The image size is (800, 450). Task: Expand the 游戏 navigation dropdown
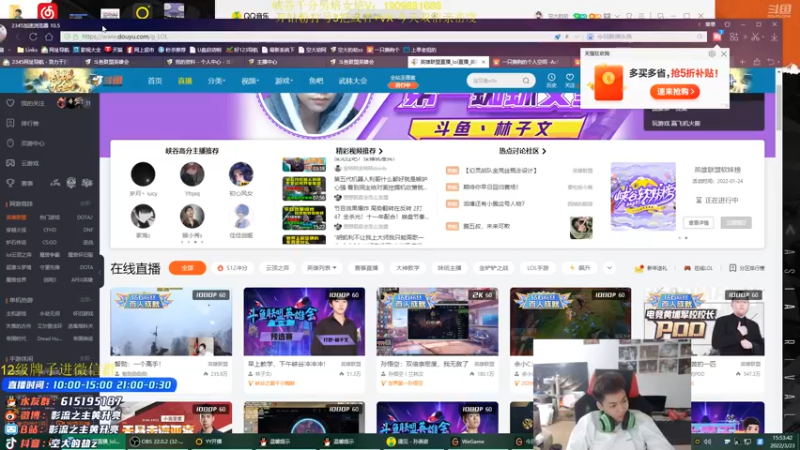(x=284, y=81)
